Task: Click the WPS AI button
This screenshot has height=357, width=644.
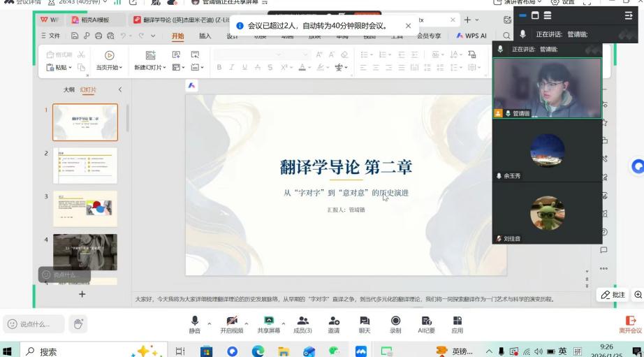Action: point(471,36)
